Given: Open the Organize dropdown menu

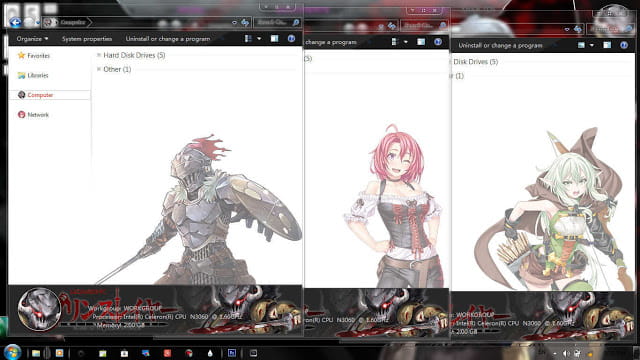Looking at the screenshot, I should tap(32, 39).
